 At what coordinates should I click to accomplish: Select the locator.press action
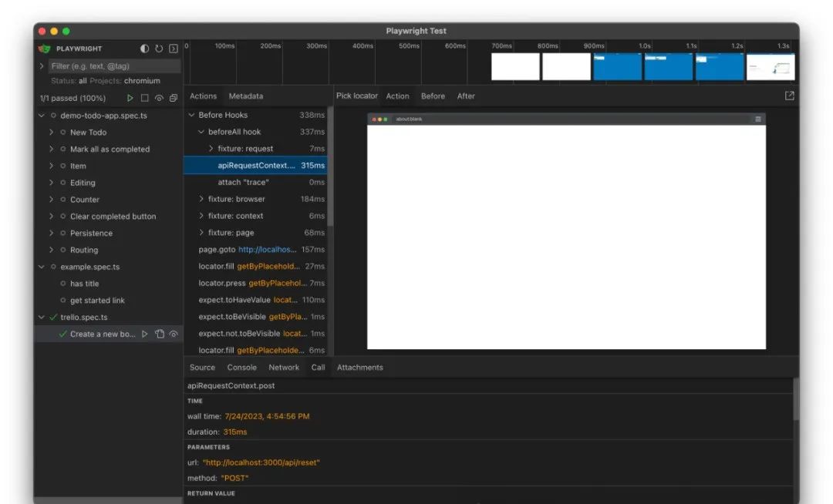tap(255, 283)
